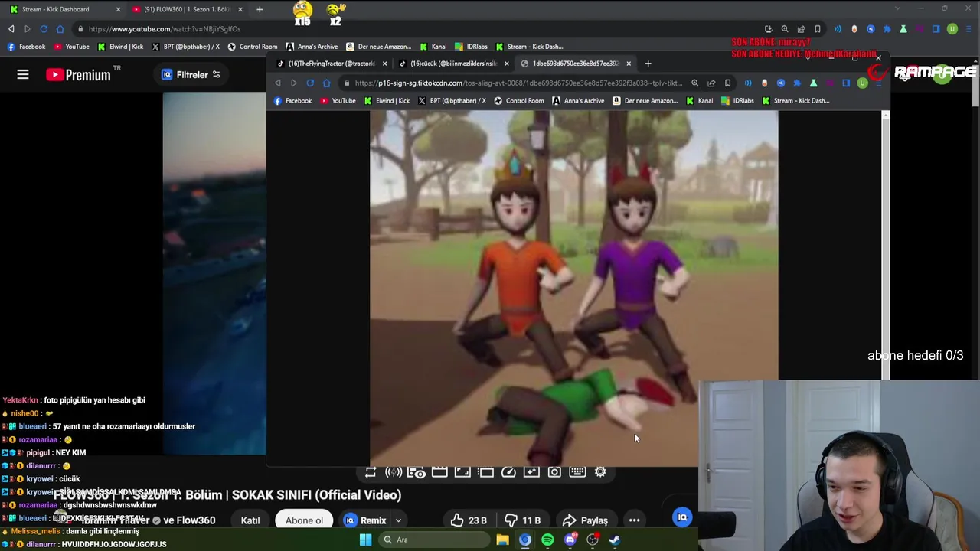
Task: Switch to the cücük TikTok tab
Action: point(453,64)
